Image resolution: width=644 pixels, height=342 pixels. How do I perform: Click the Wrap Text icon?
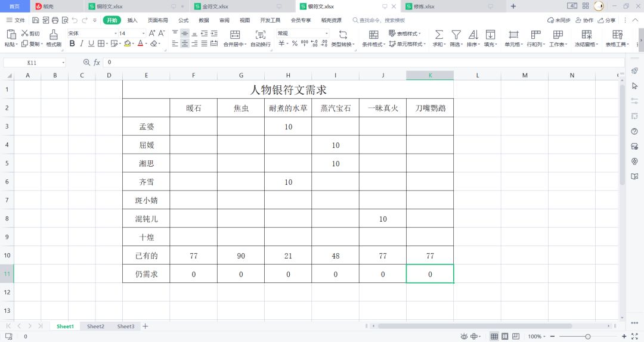[x=261, y=35]
